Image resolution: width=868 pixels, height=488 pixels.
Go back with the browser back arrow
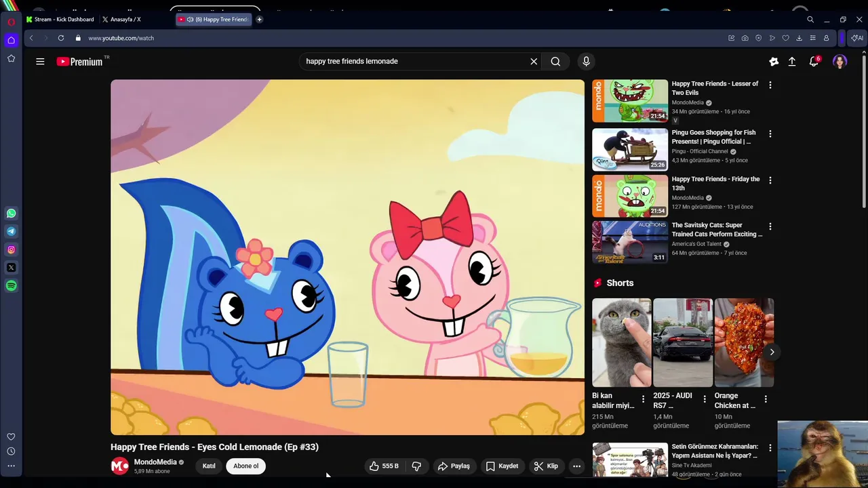coord(31,38)
